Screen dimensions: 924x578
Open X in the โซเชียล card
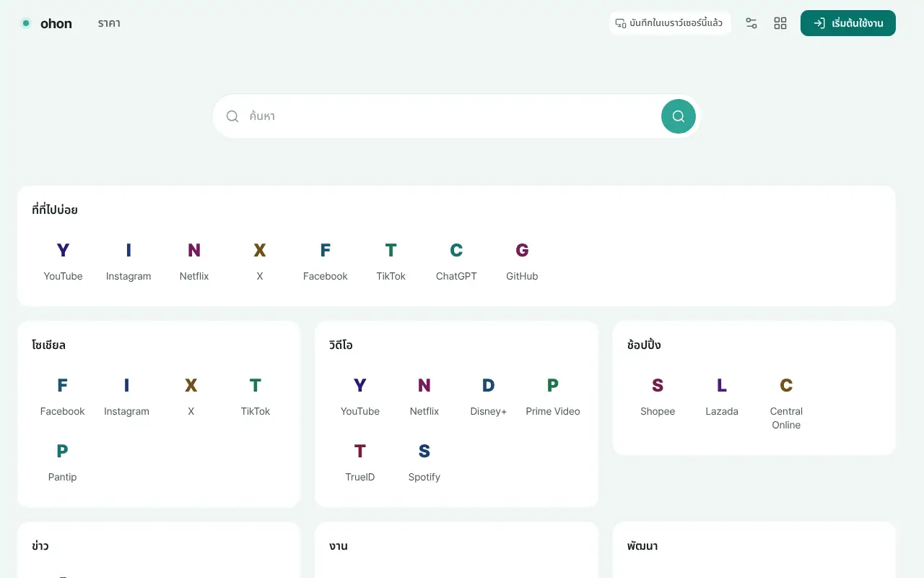click(191, 396)
